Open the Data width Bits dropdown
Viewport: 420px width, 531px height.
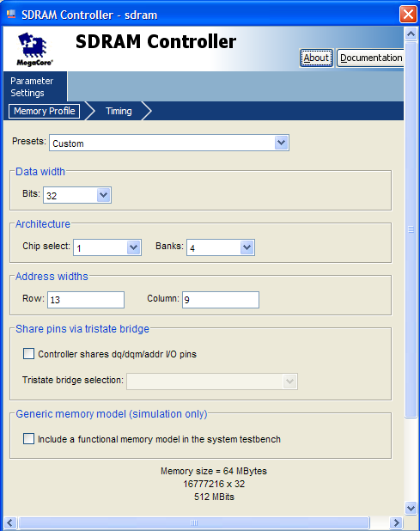[x=104, y=195]
